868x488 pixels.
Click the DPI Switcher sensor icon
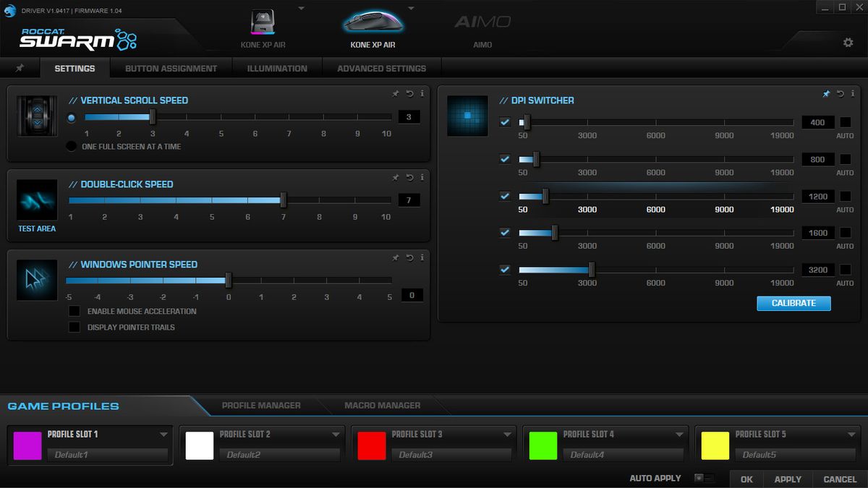(x=467, y=116)
